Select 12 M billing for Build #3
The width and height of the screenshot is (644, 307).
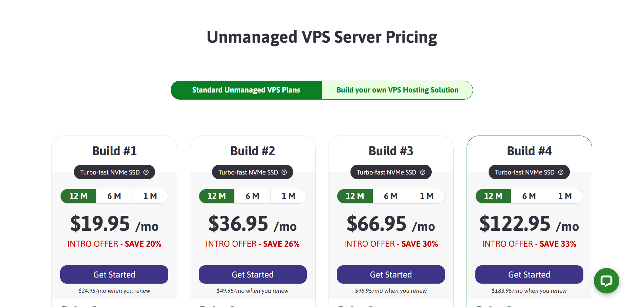click(x=355, y=196)
